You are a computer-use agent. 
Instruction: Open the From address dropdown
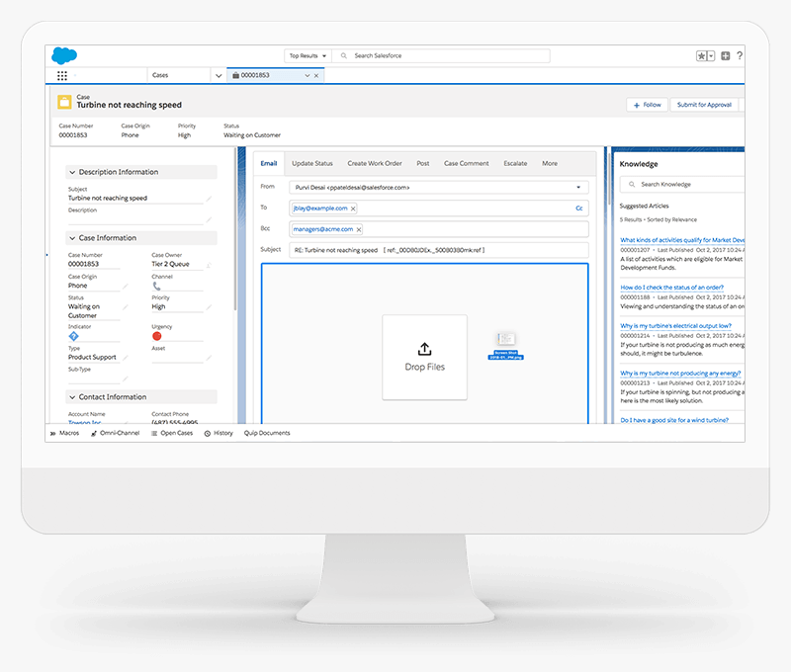pos(578,188)
